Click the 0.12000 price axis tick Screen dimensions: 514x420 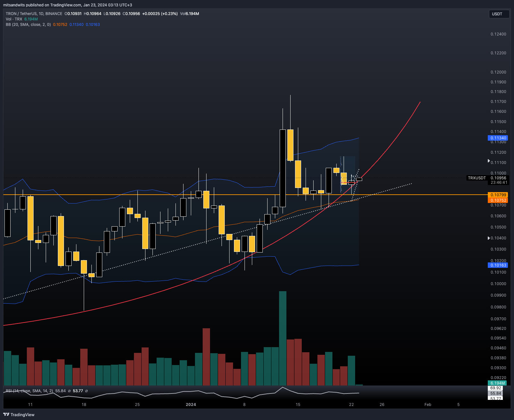tap(498, 72)
